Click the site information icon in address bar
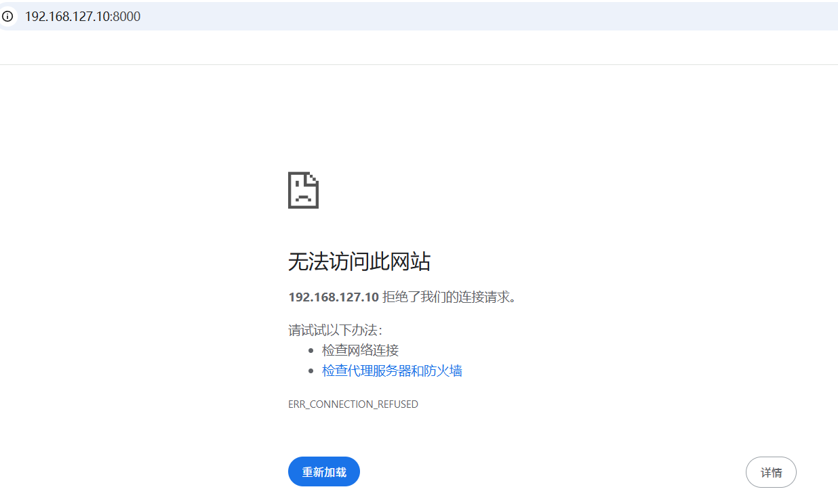This screenshot has width=838, height=504. [x=7, y=16]
